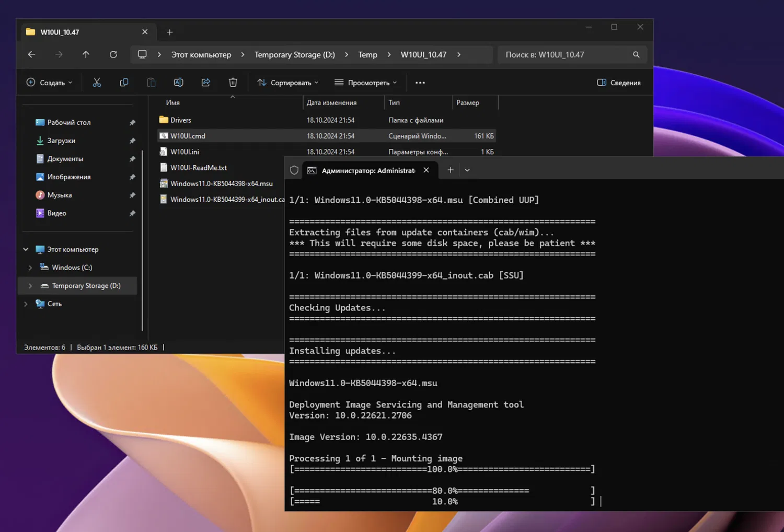This screenshot has width=784, height=532.
Task: Toggle the Сведения details pane
Action: 619,83
